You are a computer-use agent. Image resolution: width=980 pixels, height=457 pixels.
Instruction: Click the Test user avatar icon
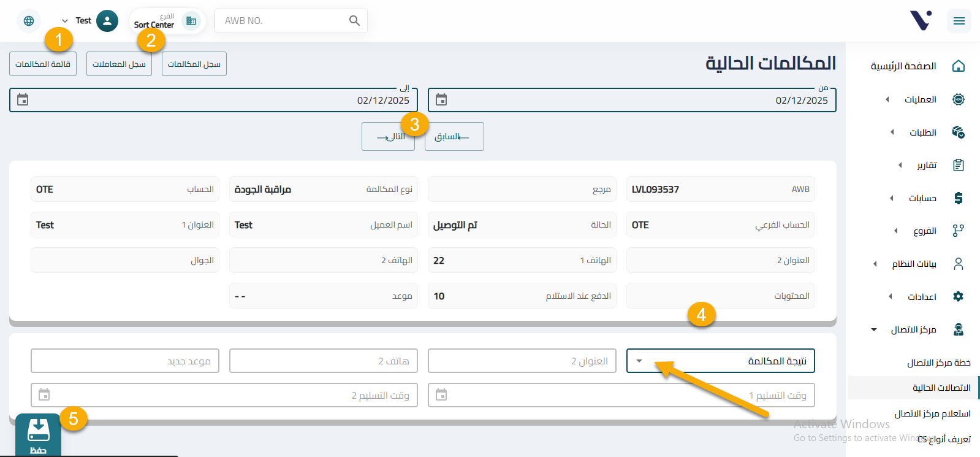[107, 21]
